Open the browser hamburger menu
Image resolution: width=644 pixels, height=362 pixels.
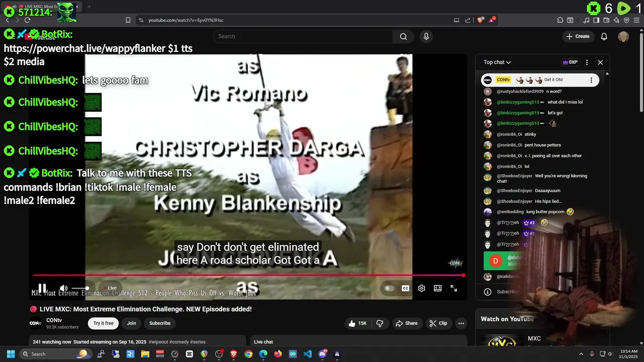pos(636,20)
